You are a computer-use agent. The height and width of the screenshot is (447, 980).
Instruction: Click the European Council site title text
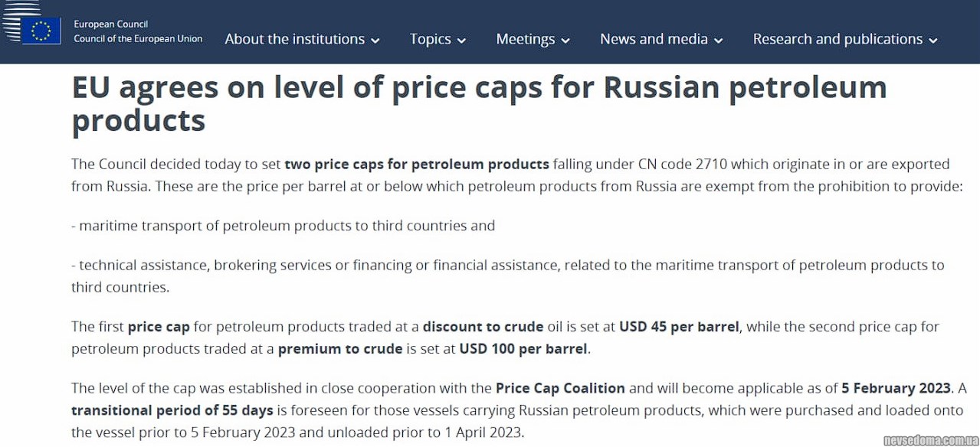click(x=110, y=24)
